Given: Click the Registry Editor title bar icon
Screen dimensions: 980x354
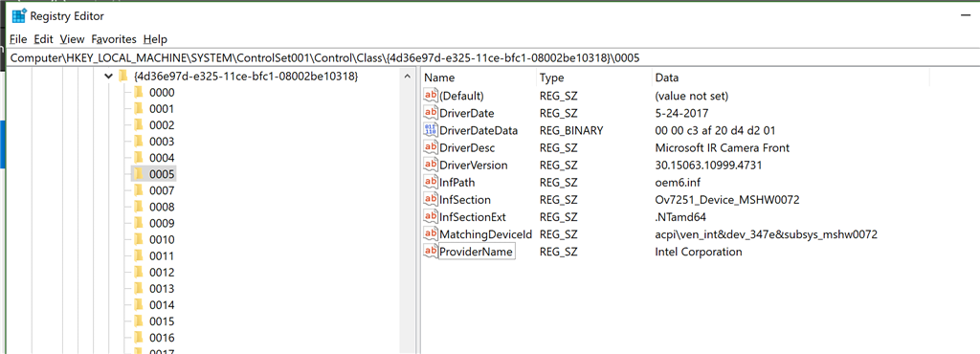Looking at the screenshot, I should (19, 15).
